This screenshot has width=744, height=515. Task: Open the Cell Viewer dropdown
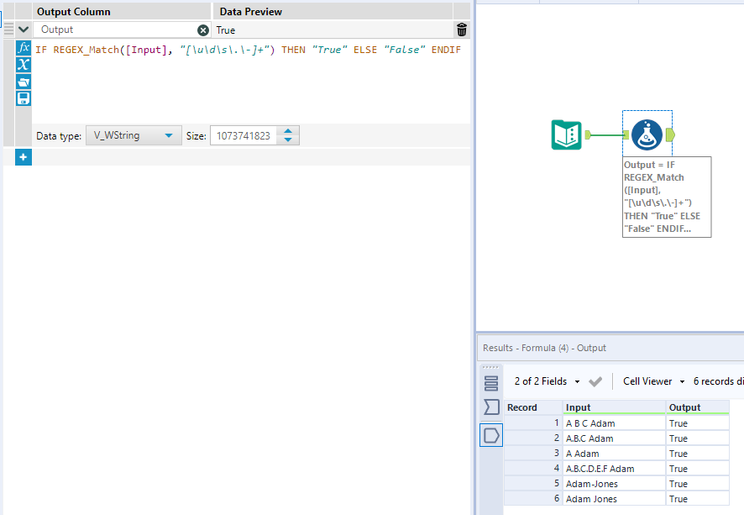[x=654, y=381]
